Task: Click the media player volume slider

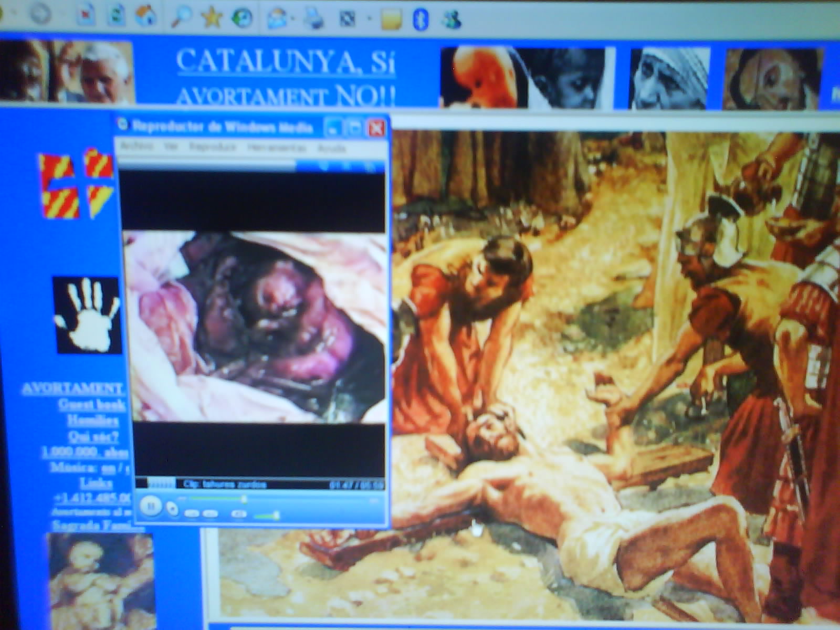Action: pyautogui.click(x=267, y=517)
